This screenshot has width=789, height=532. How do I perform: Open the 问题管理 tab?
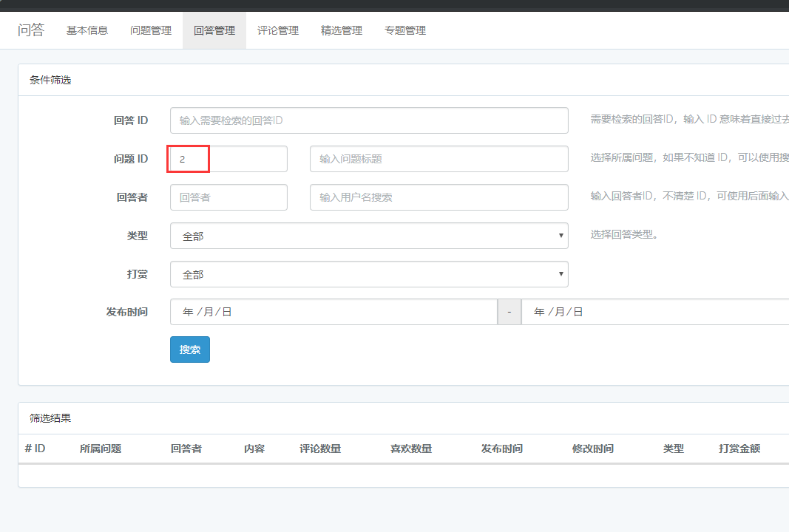pyautogui.click(x=149, y=30)
